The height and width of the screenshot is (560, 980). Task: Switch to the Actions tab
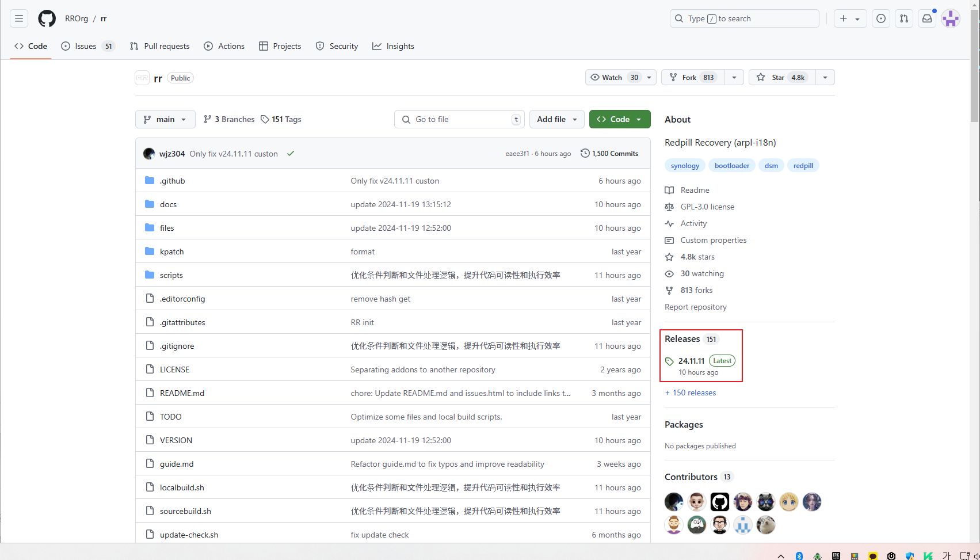tap(224, 46)
